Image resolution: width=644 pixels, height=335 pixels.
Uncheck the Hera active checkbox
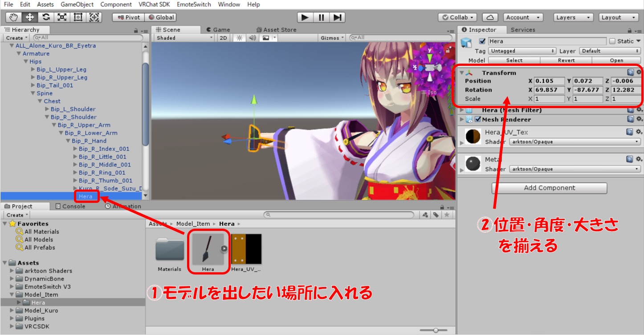click(x=482, y=41)
